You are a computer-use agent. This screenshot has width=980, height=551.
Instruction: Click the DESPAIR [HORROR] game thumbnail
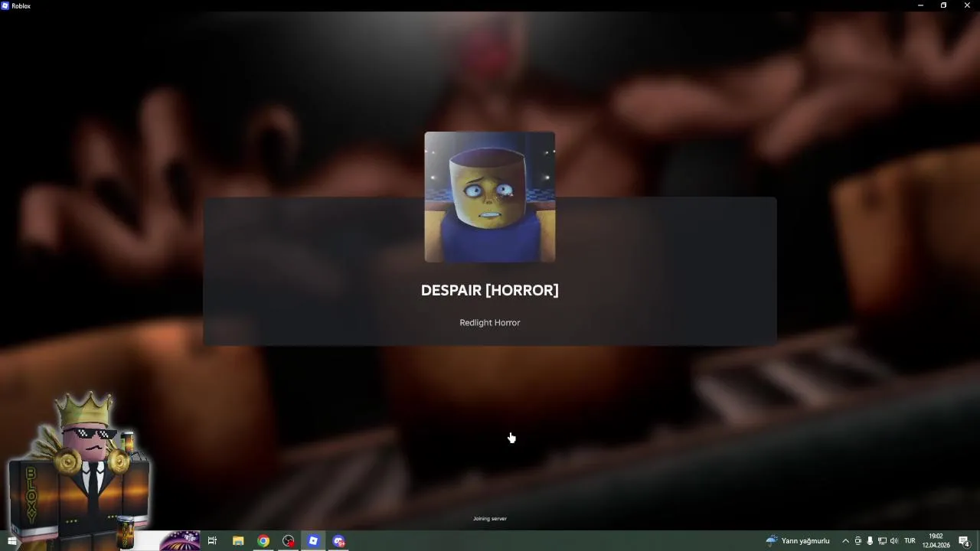490,197
